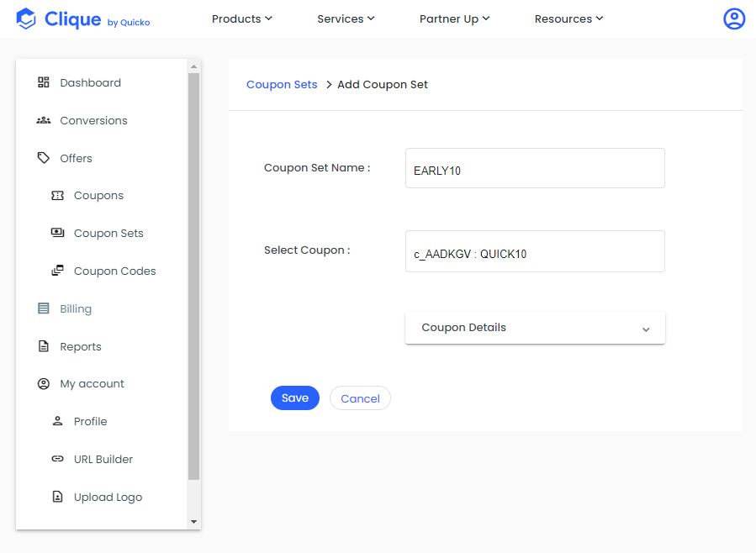Click the Offers tag icon

[44, 158]
